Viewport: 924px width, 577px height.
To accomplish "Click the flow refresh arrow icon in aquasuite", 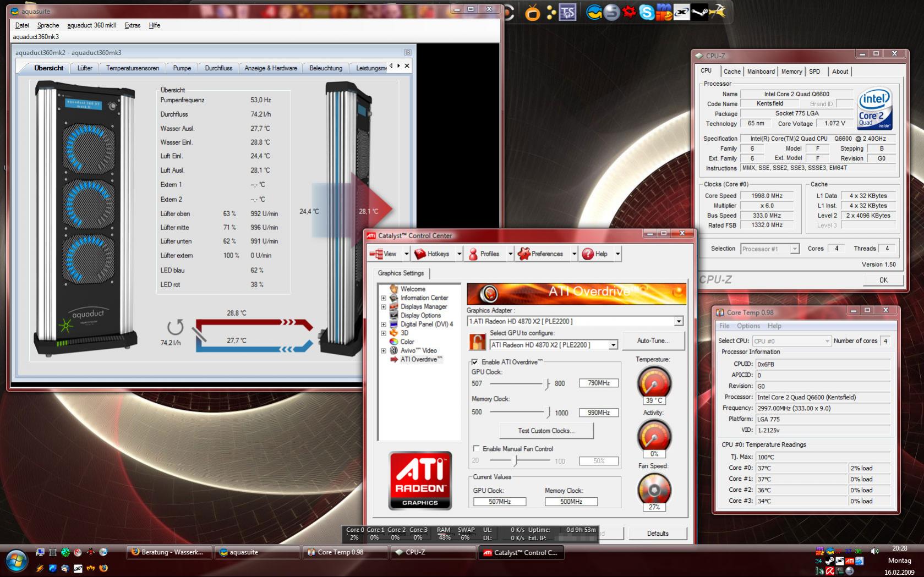I will pos(175,327).
